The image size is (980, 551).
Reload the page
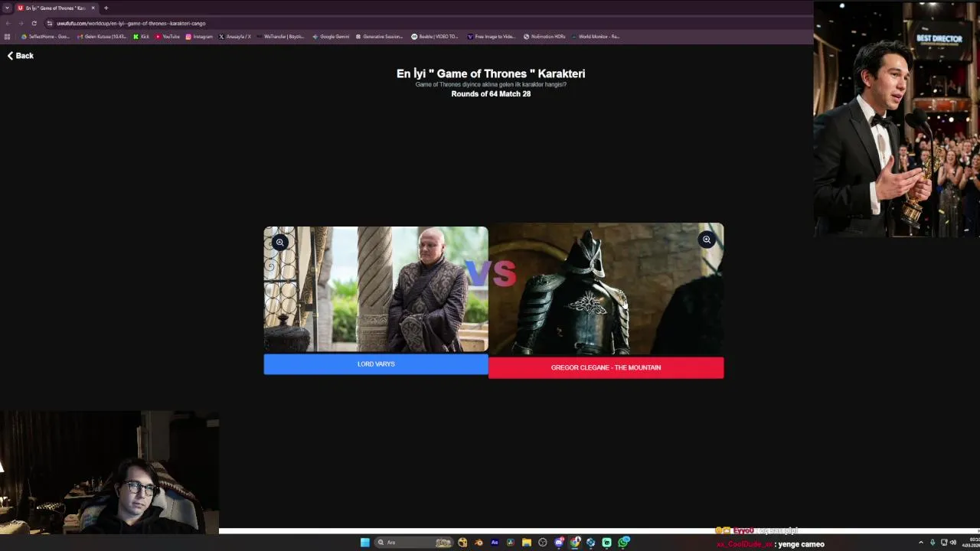(x=34, y=23)
